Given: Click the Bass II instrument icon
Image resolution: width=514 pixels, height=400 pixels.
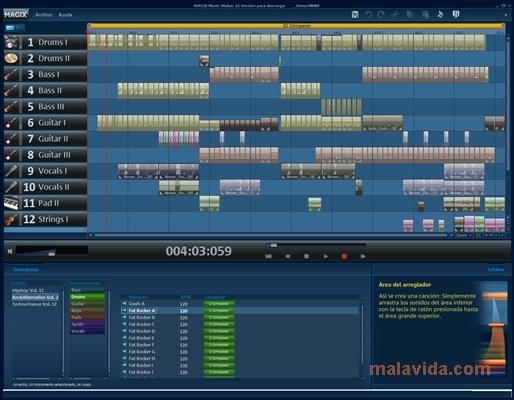Looking at the screenshot, I should pyautogui.click(x=11, y=90).
